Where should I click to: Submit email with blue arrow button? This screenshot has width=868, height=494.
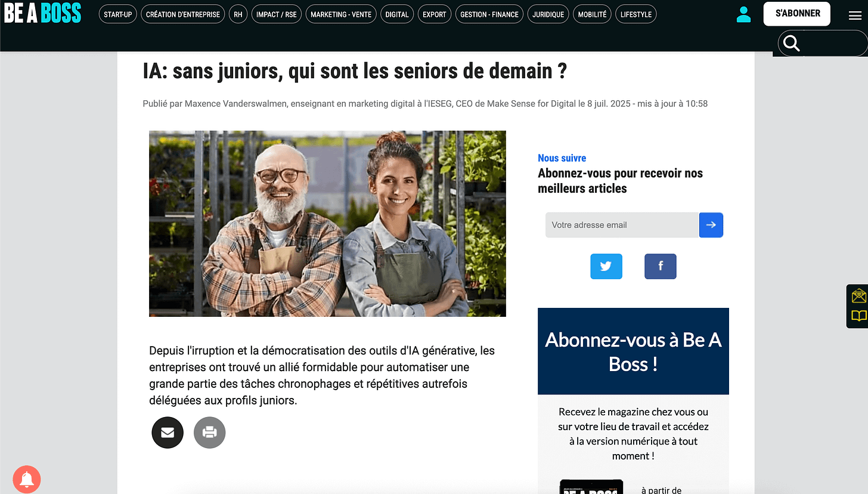711,225
